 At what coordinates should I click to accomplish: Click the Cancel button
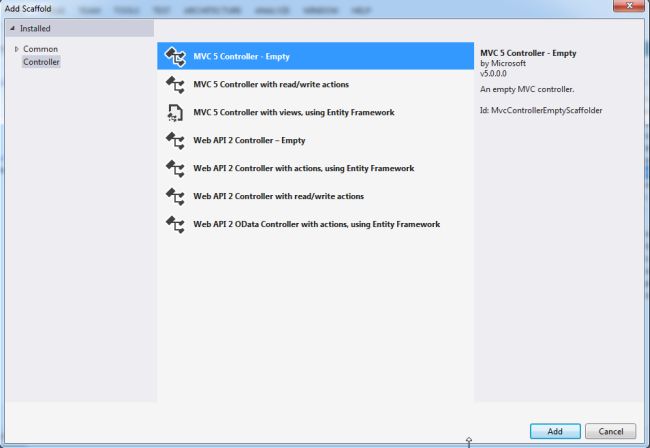click(611, 431)
